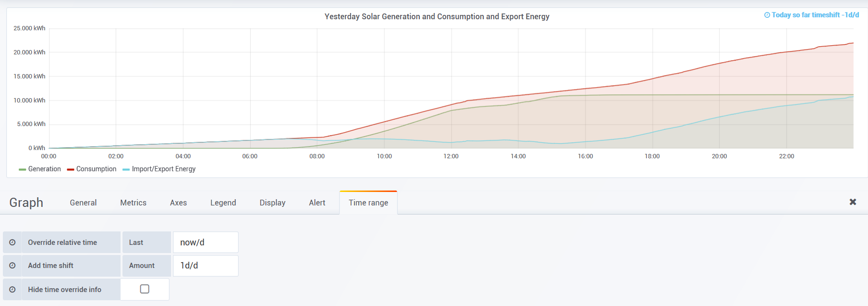
Task: Click the red Consumption legend color swatch
Action: 71,169
